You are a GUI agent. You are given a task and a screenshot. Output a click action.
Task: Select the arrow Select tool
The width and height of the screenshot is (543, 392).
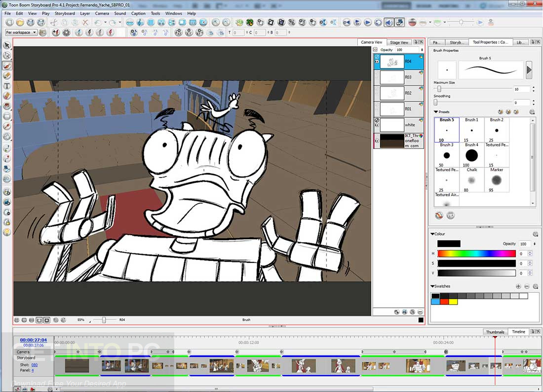[x=6, y=45]
